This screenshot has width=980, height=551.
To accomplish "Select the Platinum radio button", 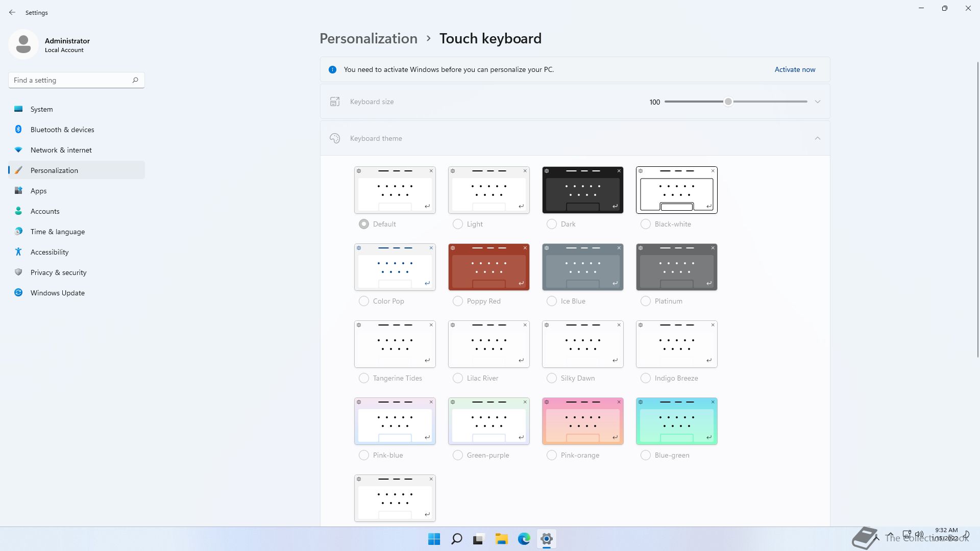I will tap(646, 301).
